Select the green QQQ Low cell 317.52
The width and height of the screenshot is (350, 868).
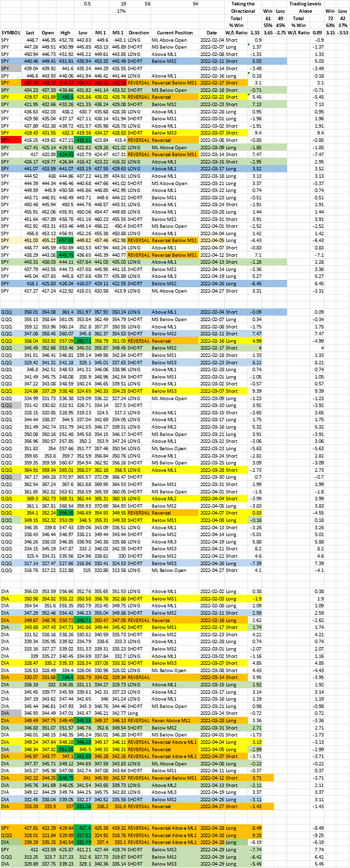tap(83, 835)
